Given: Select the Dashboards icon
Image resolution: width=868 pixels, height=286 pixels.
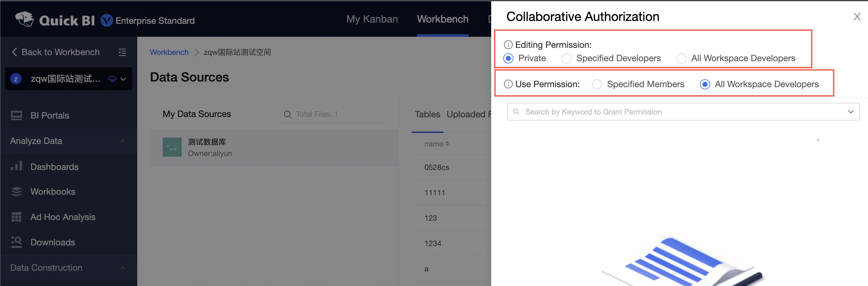Looking at the screenshot, I should 16,166.
